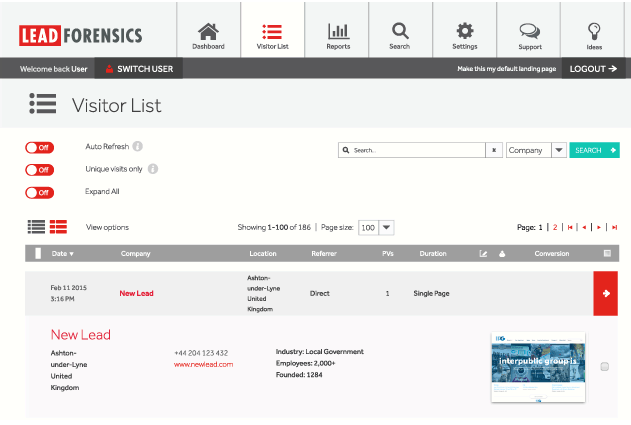Image resolution: width=631 pixels, height=425 pixels.
Task: Sort by the Company column header
Action: pos(136,254)
